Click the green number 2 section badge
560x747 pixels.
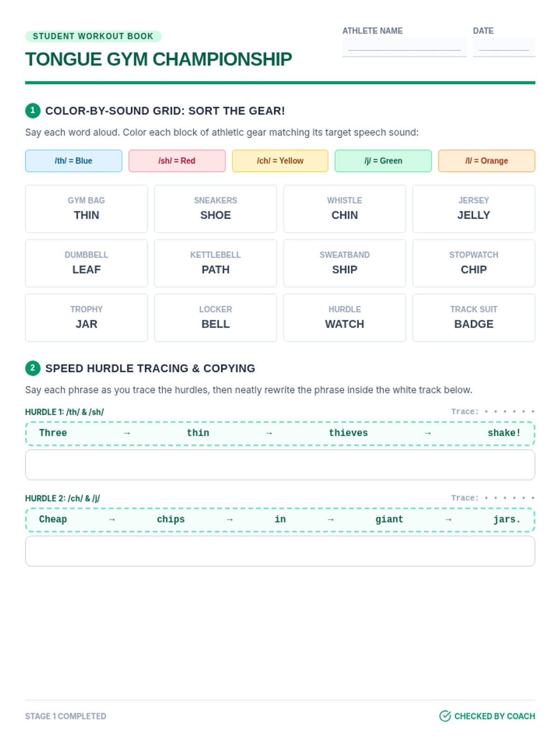tap(33, 368)
